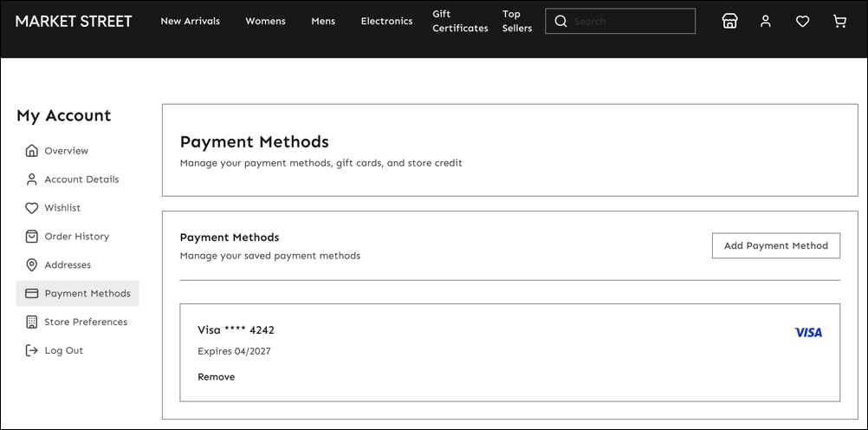Click the 'My Account' heading
The height and width of the screenshot is (430, 868).
click(63, 115)
